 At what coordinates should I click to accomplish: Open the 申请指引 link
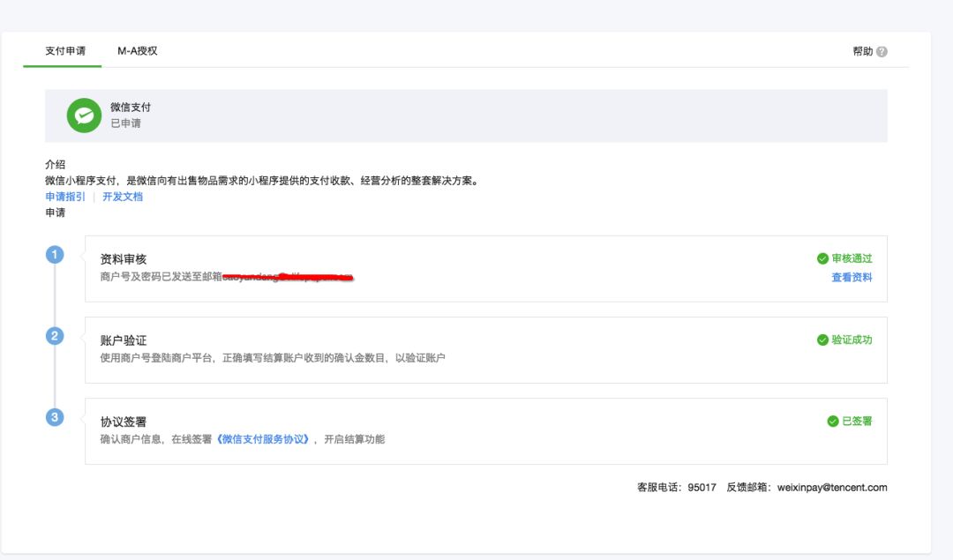65,197
